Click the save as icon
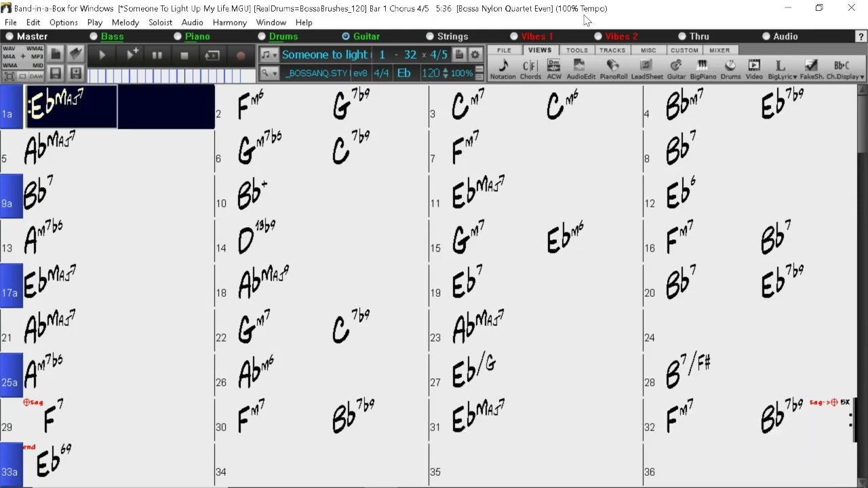Image resolution: width=868 pixels, height=488 pixels. pyautogui.click(x=76, y=73)
